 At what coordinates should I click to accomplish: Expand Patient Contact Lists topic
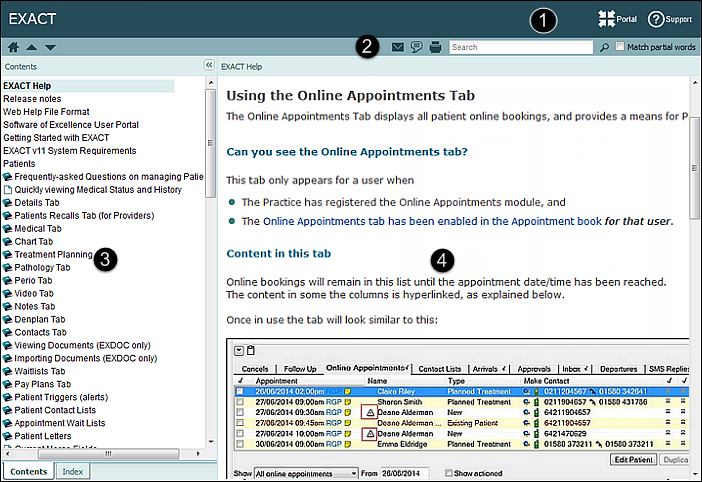point(55,410)
